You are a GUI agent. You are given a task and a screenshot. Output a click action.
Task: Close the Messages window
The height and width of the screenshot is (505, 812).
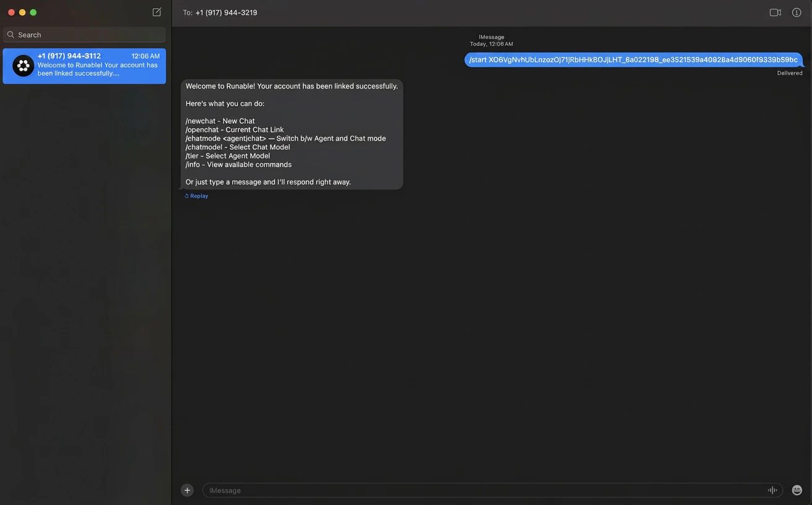pos(11,12)
